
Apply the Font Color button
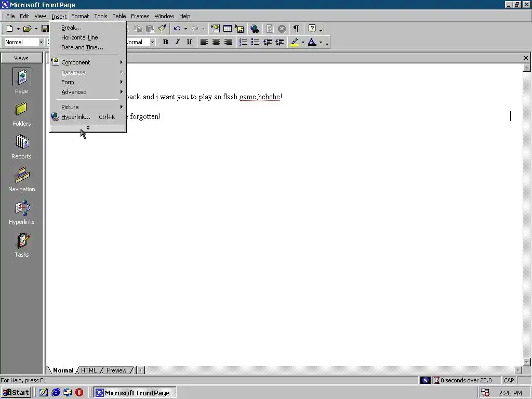(312, 42)
